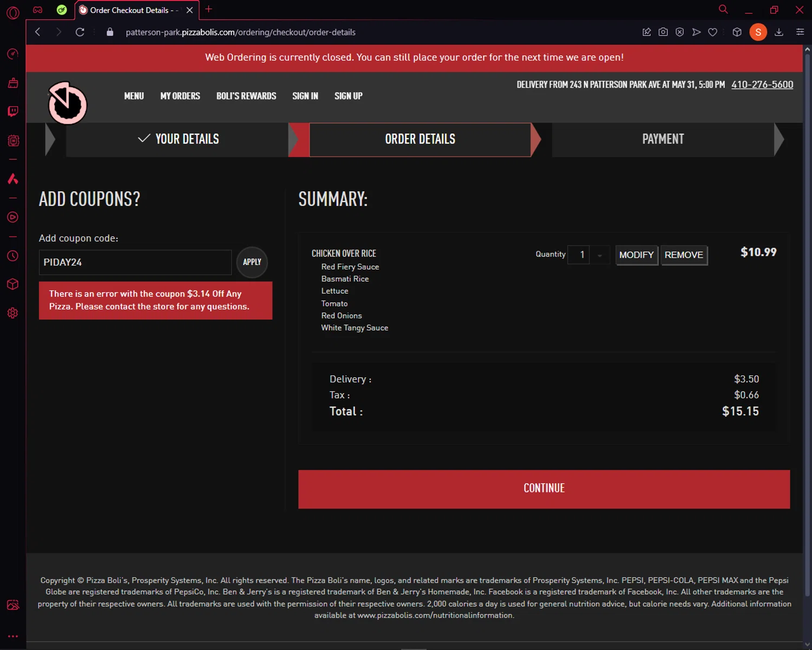Open browser Settings gear in sidebar
Image resolution: width=812 pixels, height=650 pixels.
click(x=13, y=313)
